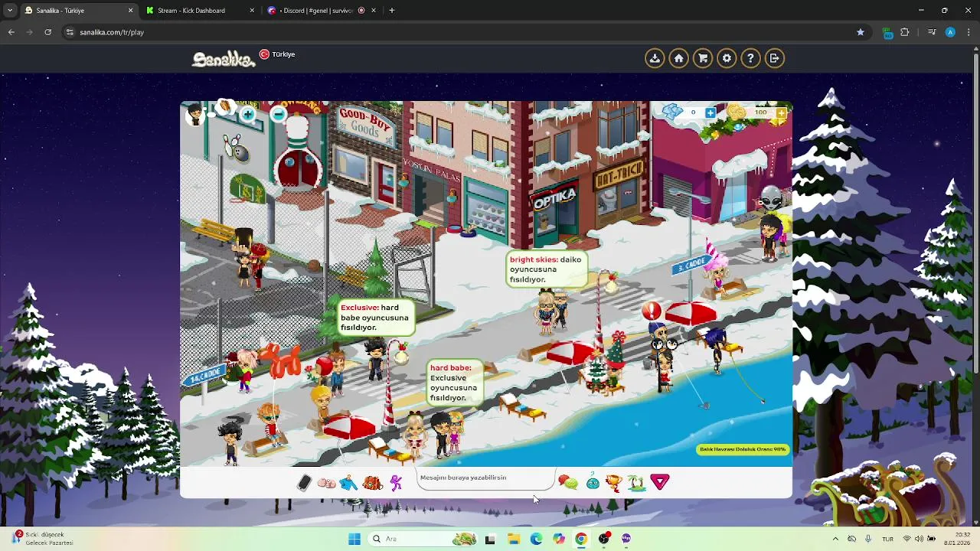Open the settings gear in Sanalika header
Screen dimensions: 980x551
[x=727, y=58]
